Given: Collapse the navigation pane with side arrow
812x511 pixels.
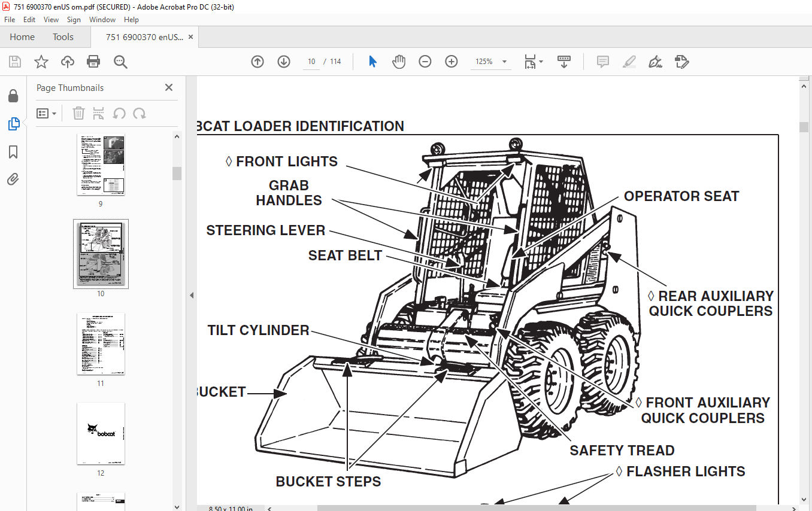Looking at the screenshot, I should tap(192, 295).
